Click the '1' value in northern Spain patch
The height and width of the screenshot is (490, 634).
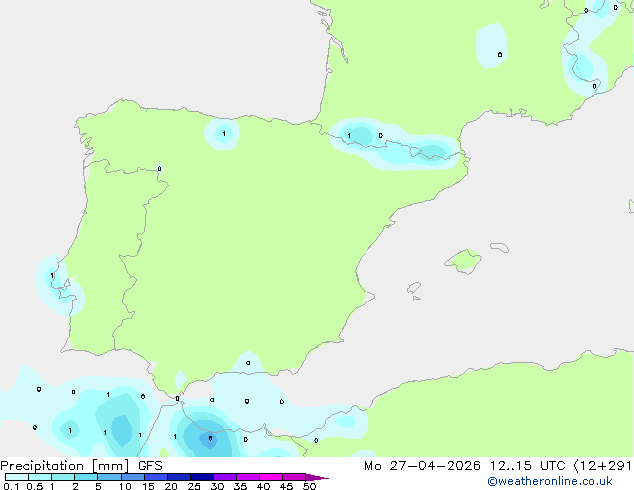(x=224, y=133)
